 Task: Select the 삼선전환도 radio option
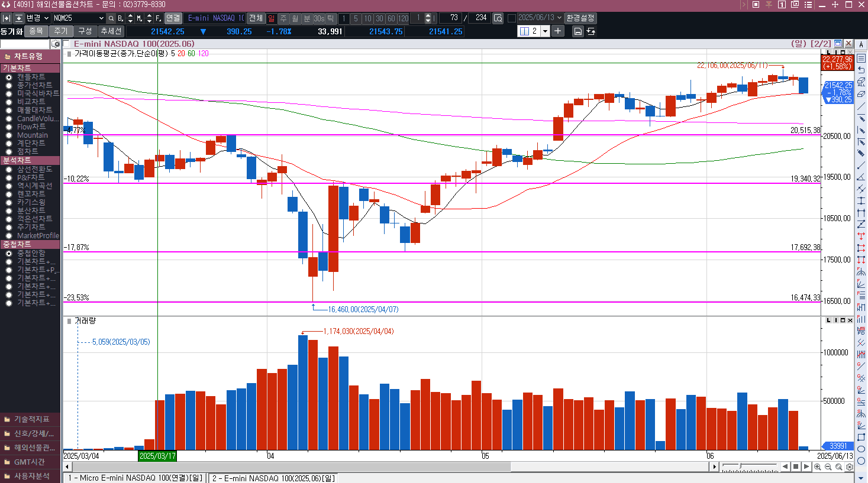9,170
